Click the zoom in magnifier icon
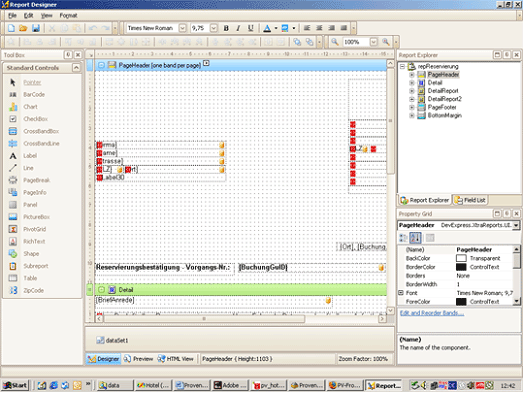Viewport: 524px width, 393px height. 385,42
